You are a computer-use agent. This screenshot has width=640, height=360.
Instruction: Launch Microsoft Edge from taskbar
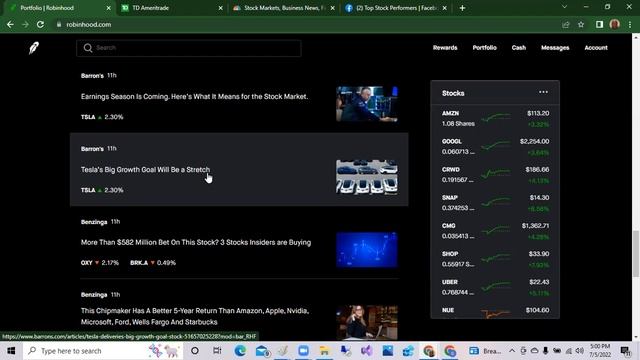click(x=240, y=351)
